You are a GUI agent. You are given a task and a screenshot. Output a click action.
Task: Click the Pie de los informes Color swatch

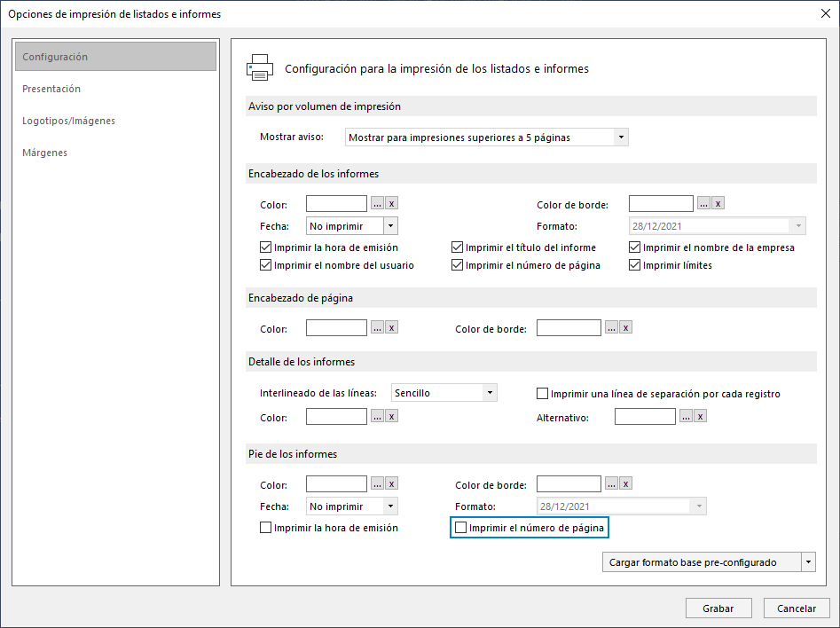pyautogui.click(x=336, y=483)
